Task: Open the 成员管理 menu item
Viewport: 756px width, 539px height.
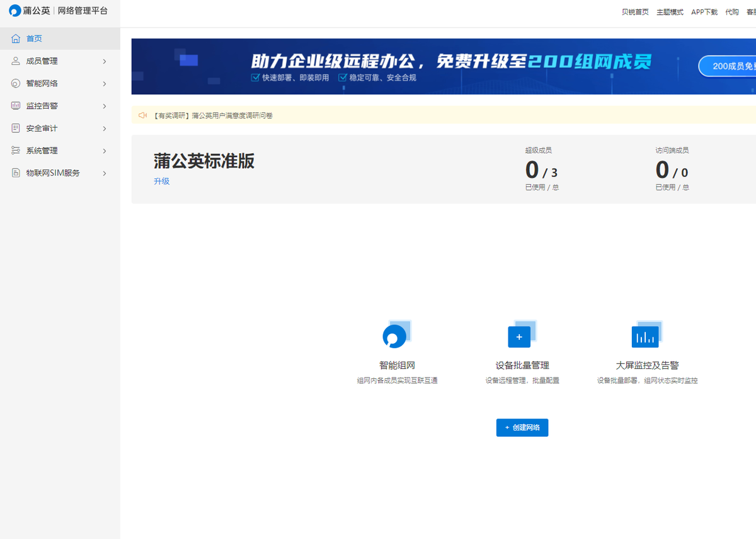Action: click(x=60, y=61)
